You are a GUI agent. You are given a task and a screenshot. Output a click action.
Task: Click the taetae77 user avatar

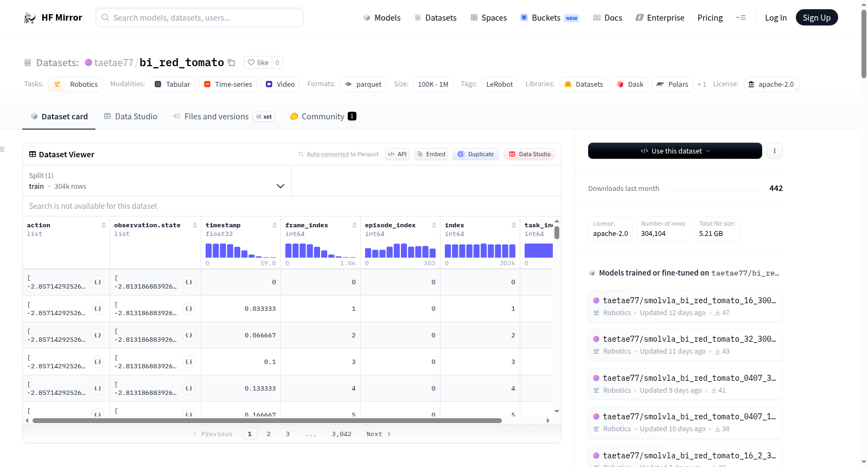pos(88,62)
